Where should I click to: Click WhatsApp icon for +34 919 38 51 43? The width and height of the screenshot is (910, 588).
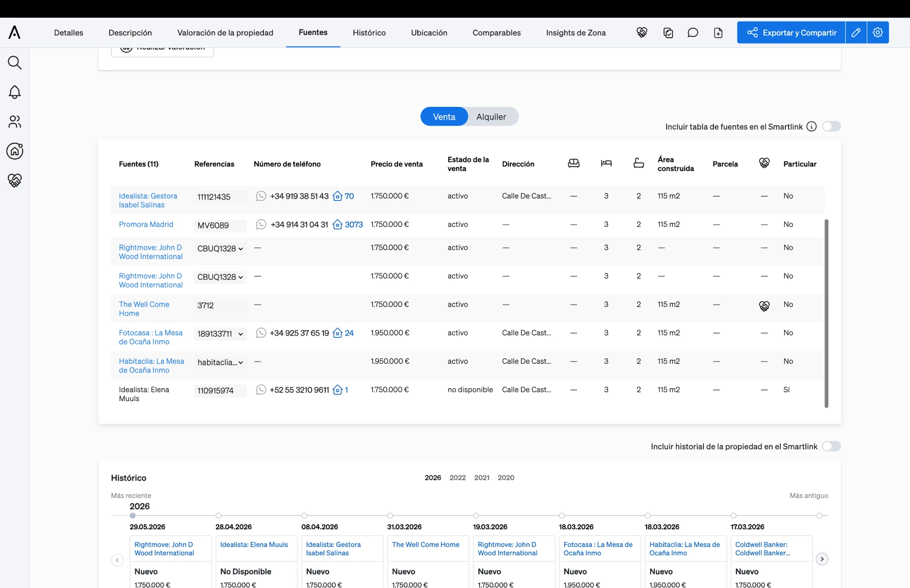[261, 196]
